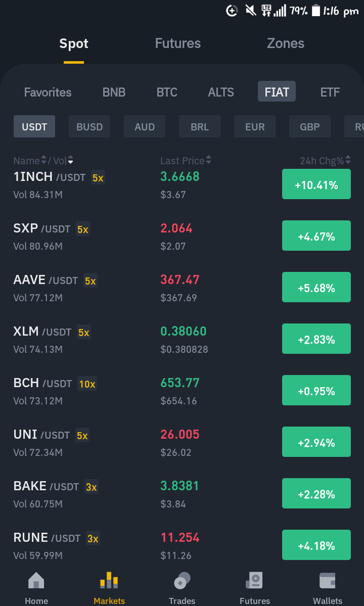Image resolution: width=364 pixels, height=606 pixels.
Task: Open the Wallets icon
Action: coord(327,580)
